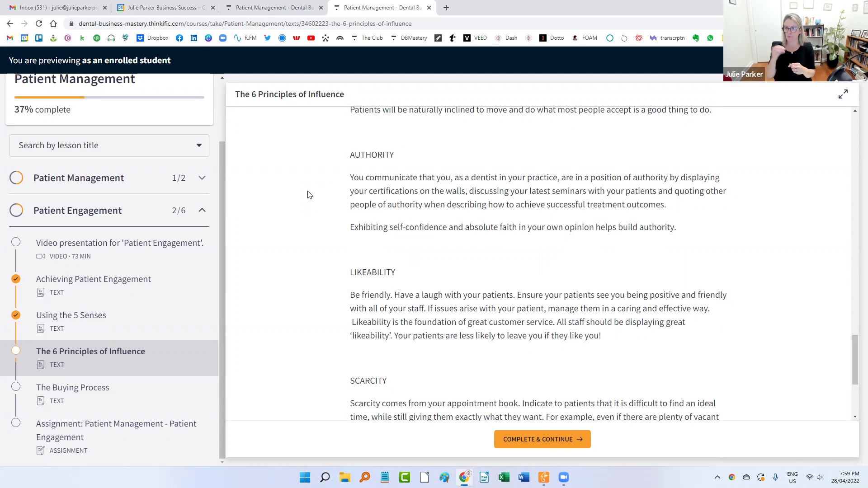
Task: Click the browser home icon
Action: click(53, 23)
